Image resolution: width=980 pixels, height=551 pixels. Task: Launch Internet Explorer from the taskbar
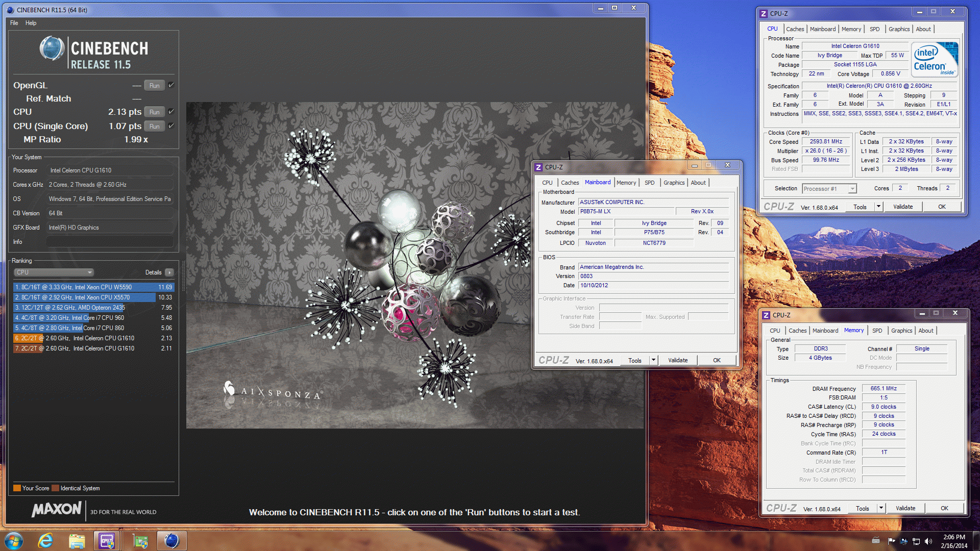[x=46, y=541]
